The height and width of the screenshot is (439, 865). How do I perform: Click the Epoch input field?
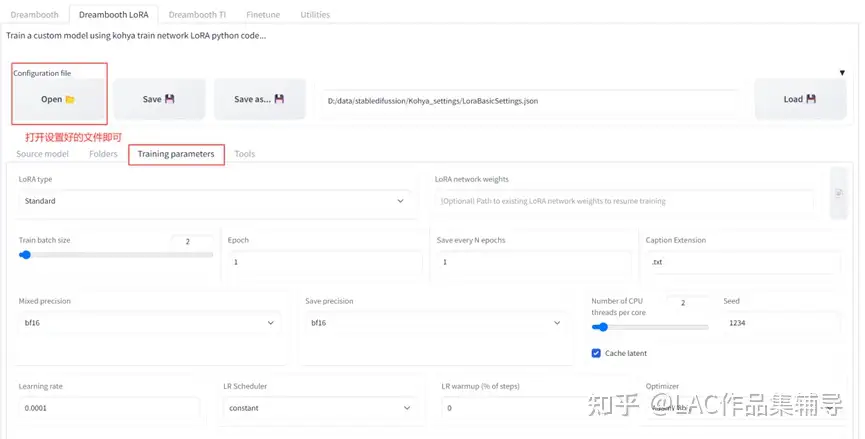click(x=325, y=262)
